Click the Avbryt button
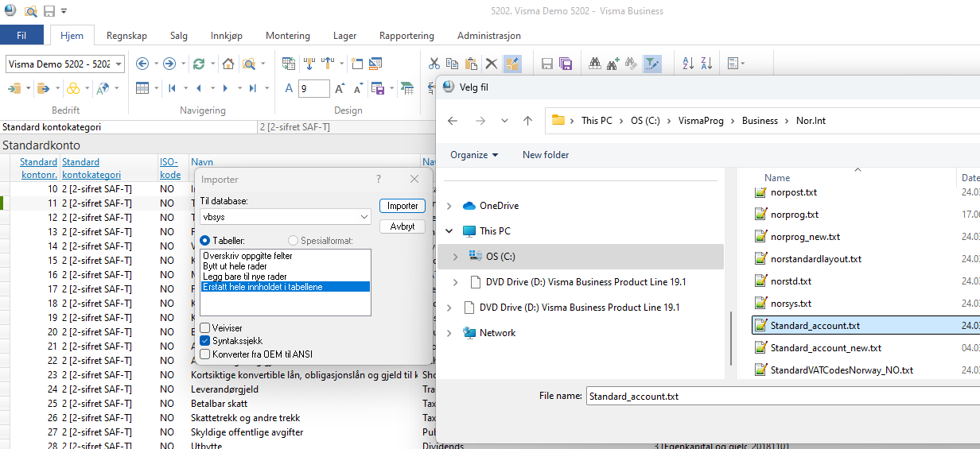 click(x=402, y=226)
